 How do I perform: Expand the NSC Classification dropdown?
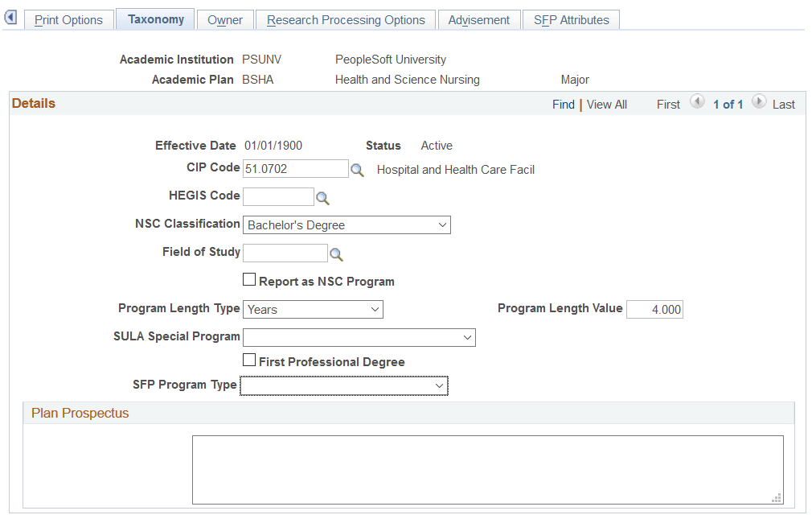[347, 225]
